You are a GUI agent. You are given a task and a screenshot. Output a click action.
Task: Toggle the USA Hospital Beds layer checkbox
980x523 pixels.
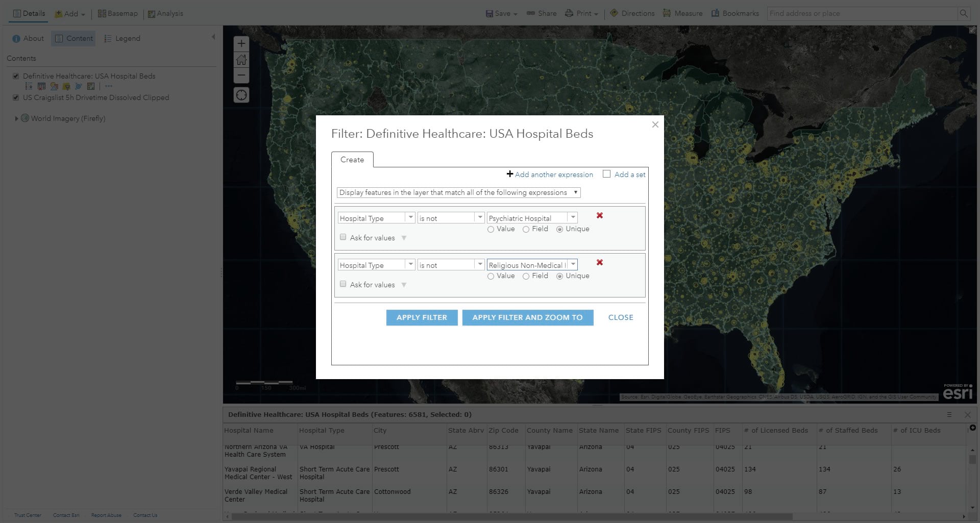pyautogui.click(x=16, y=76)
